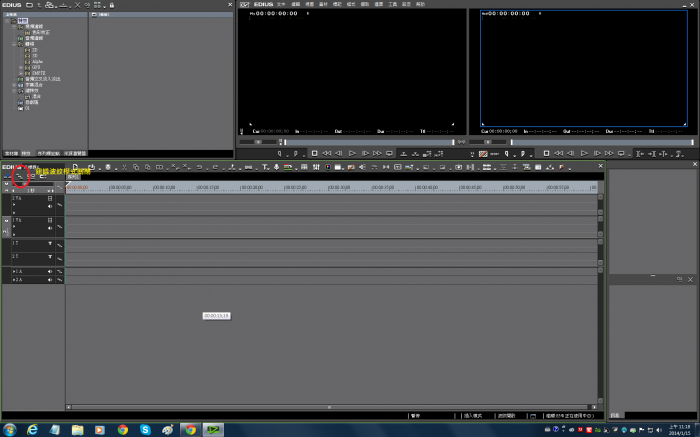
Task: Open Google Chrome from the Windows taskbar
Action: pyautogui.click(x=122, y=428)
